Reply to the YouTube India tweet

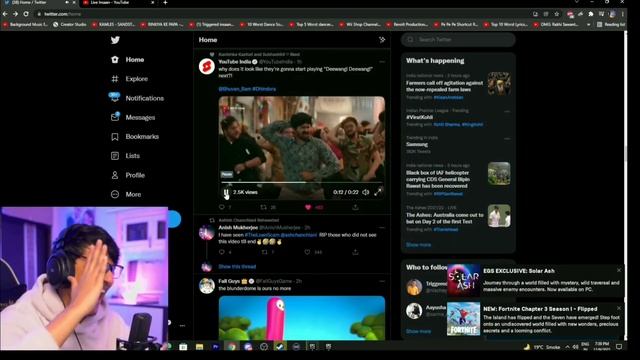[222, 207]
